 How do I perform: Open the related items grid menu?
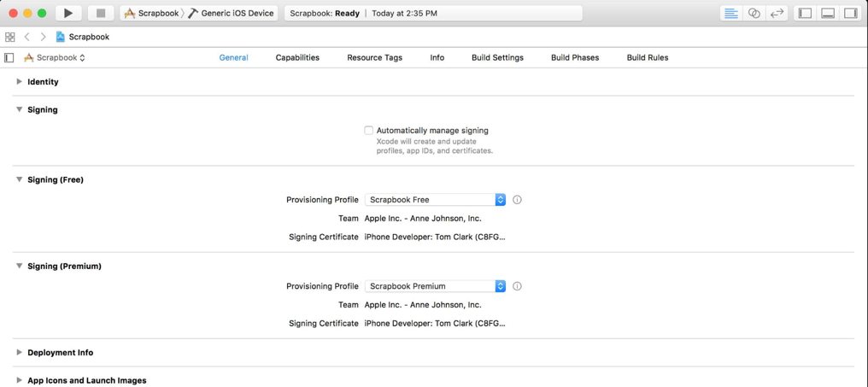(x=10, y=37)
